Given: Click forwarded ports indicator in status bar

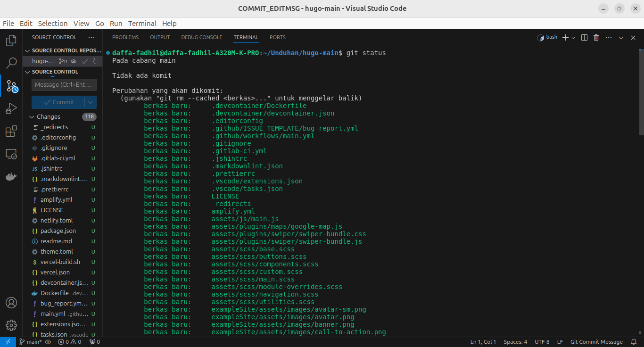Looking at the screenshot, I should 94,342.
